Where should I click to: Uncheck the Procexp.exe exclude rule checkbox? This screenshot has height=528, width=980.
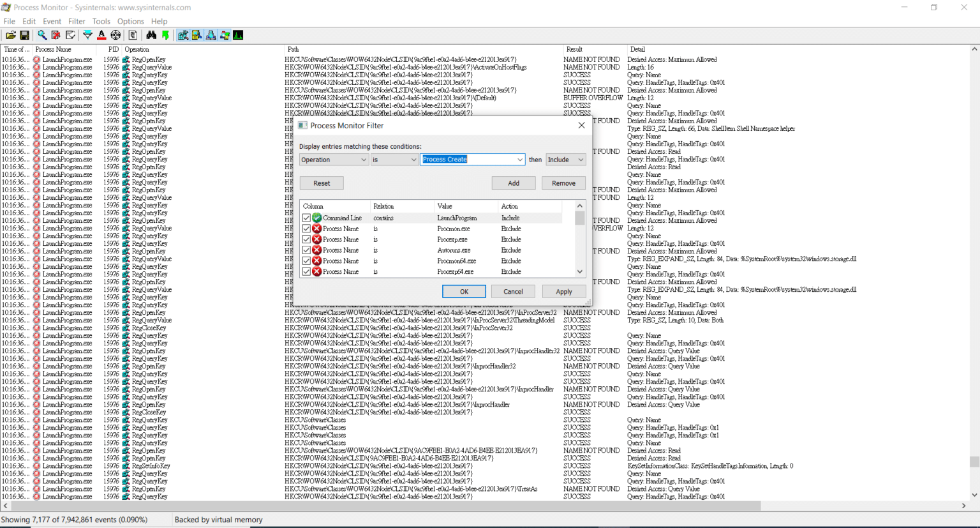[x=306, y=239]
